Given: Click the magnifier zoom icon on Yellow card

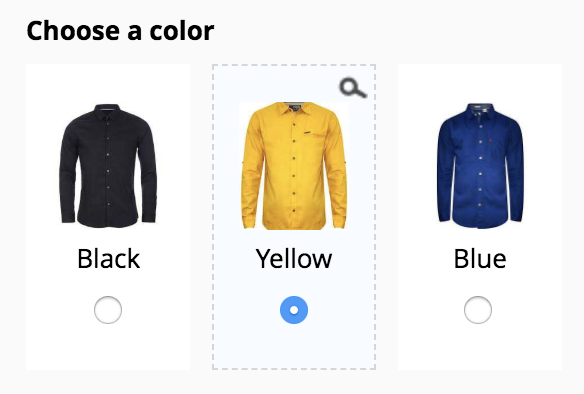Looking at the screenshot, I should (353, 88).
